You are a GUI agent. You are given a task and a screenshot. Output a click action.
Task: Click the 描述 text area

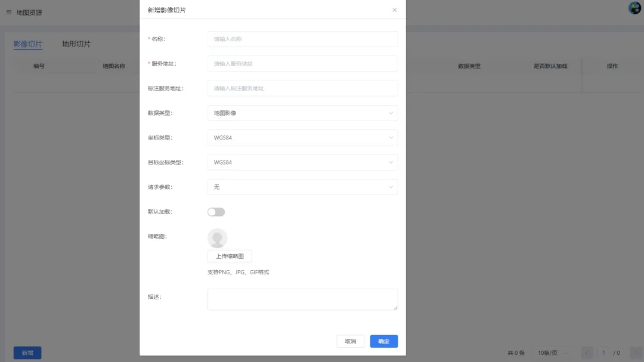(x=302, y=299)
